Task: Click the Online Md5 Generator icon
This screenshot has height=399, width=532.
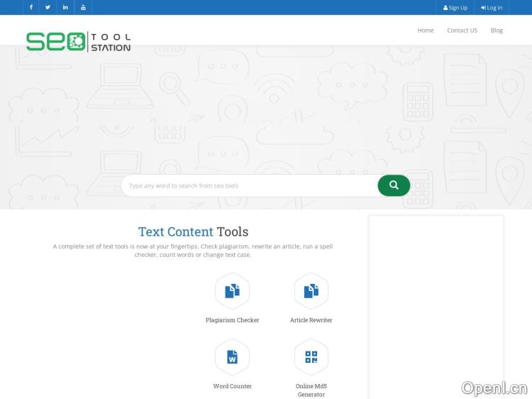Action: point(311,357)
